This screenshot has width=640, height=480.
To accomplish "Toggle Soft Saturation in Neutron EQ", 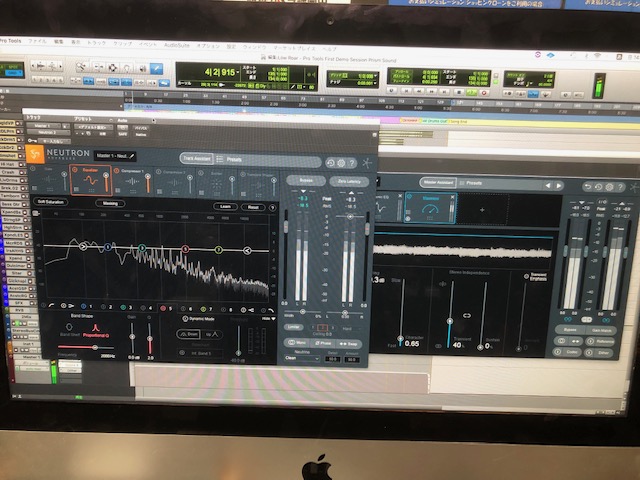I will pyautogui.click(x=51, y=202).
